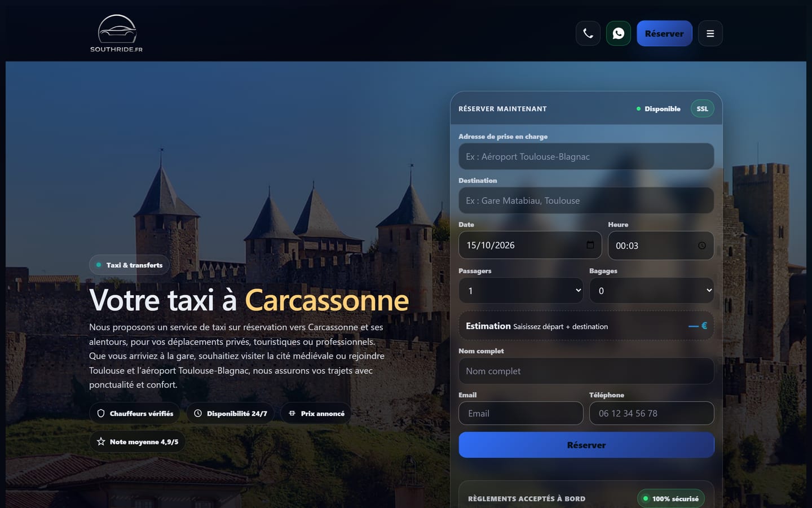This screenshot has width=812, height=508.
Task: Click the Taxi & transferts pill
Action: tap(129, 265)
